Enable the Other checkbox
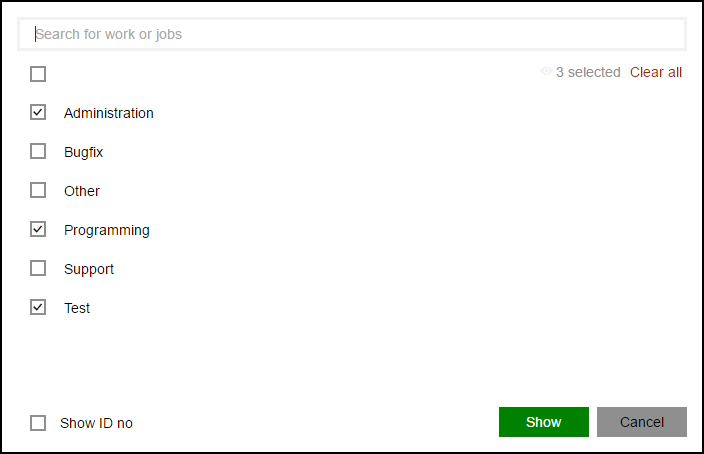This screenshot has height=454, width=704. click(x=38, y=190)
